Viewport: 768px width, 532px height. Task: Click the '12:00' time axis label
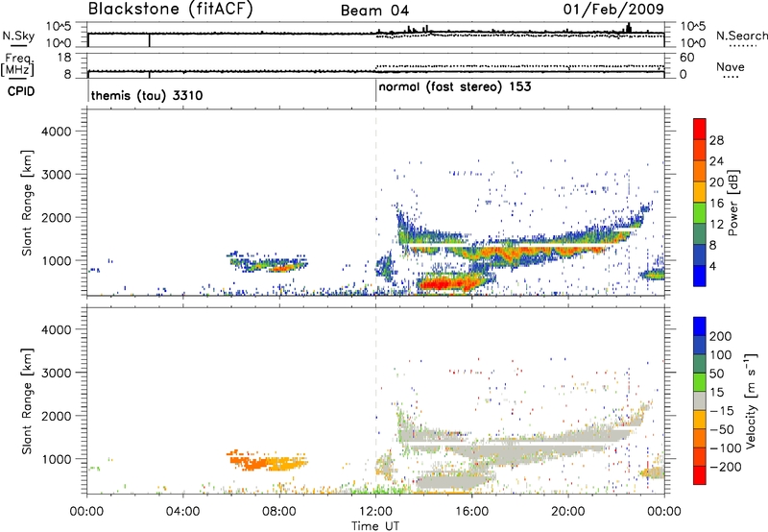click(x=375, y=511)
